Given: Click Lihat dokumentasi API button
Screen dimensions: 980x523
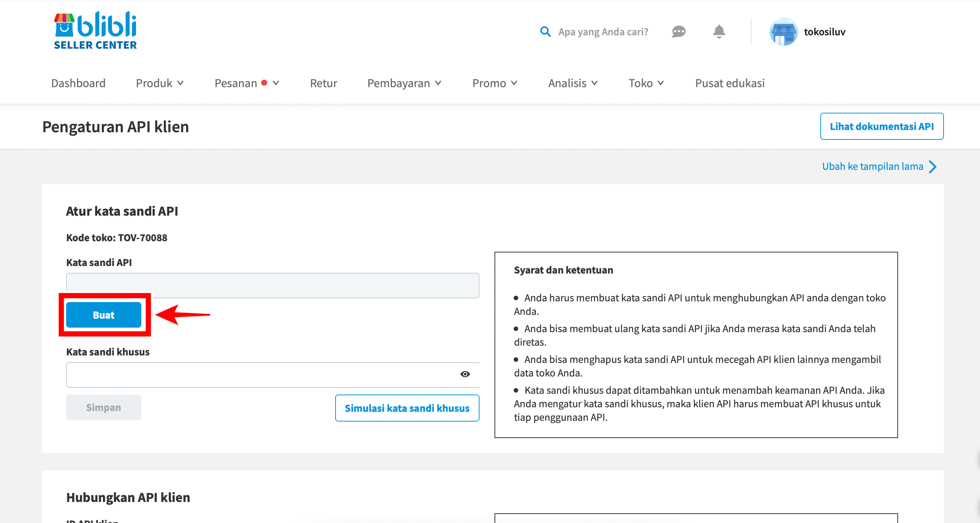Looking at the screenshot, I should pyautogui.click(x=882, y=126).
